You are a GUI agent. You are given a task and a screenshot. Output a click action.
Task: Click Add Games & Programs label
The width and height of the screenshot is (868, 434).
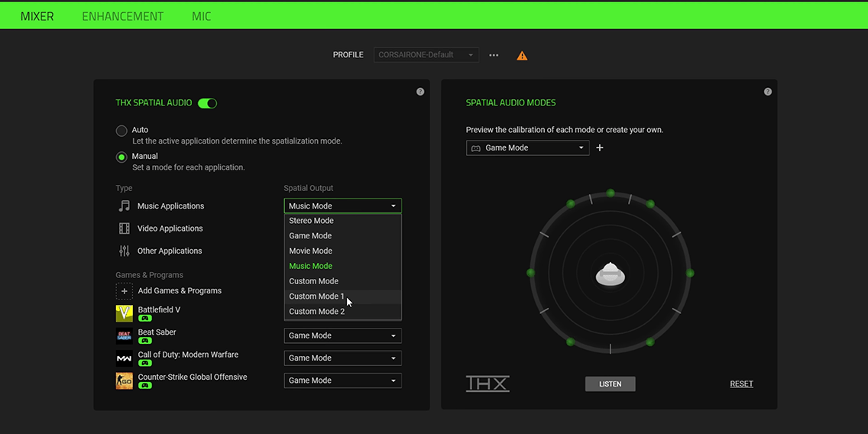tap(180, 290)
